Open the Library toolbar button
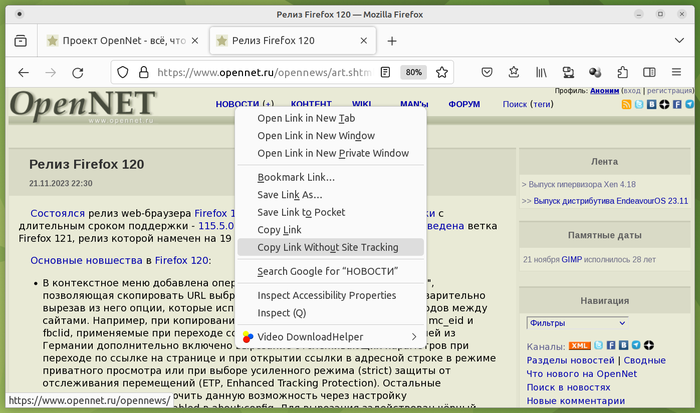Image resolution: width=700 pixels, height=413 pixels. pyautogui.click(x=541, y=72)
